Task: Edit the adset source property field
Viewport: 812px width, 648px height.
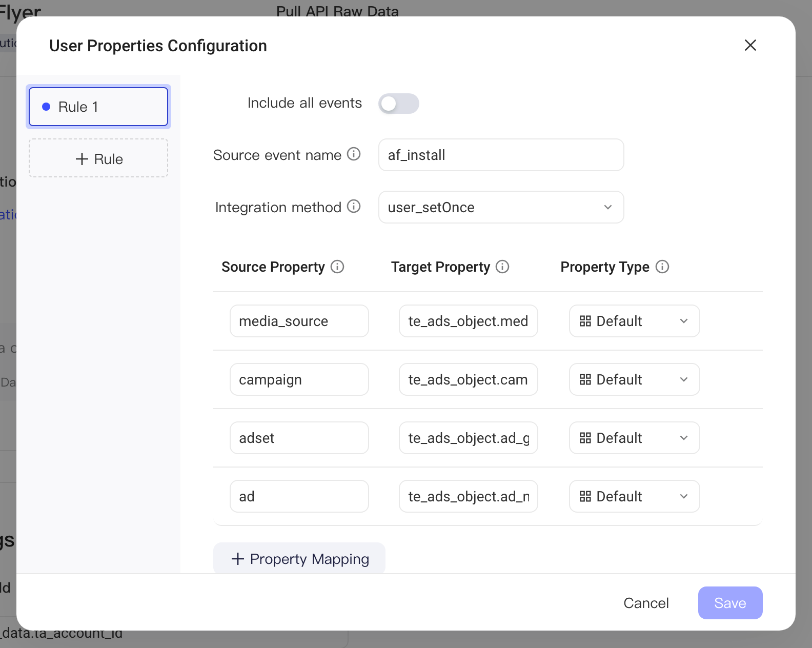Action: point(299,438)
